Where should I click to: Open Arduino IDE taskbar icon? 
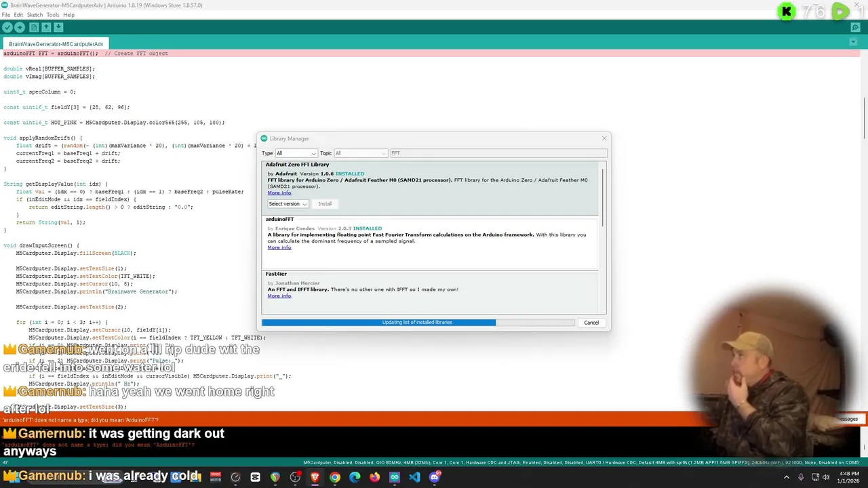point(395,477)
